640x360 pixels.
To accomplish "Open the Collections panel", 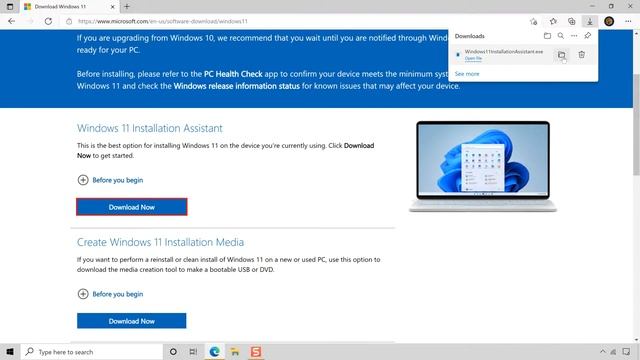I will tap(571, 21).
